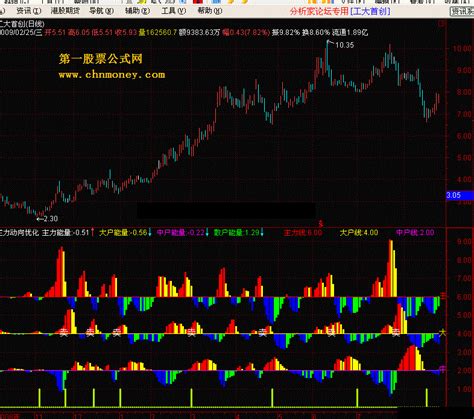
Task: Click the red $ marker under price chart
Action: coord(321,223)
